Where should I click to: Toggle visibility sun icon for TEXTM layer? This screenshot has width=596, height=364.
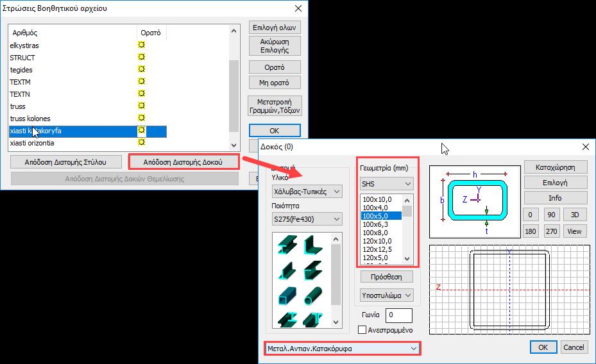141,81
